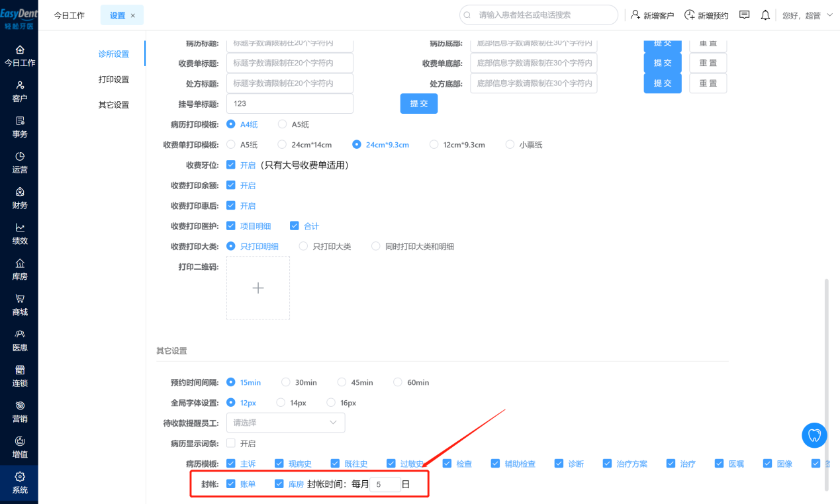840x504 pixels.
Task: Focus the 收费单标题 input field
Action: [x=290, y=63]
